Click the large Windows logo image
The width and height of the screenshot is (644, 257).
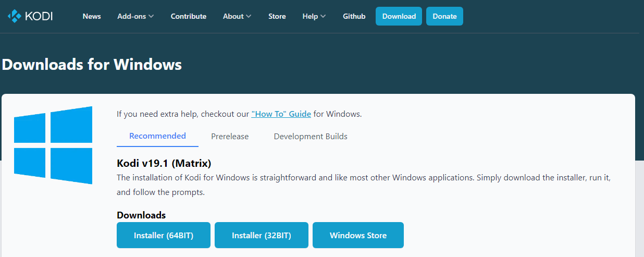coord(53,145)
